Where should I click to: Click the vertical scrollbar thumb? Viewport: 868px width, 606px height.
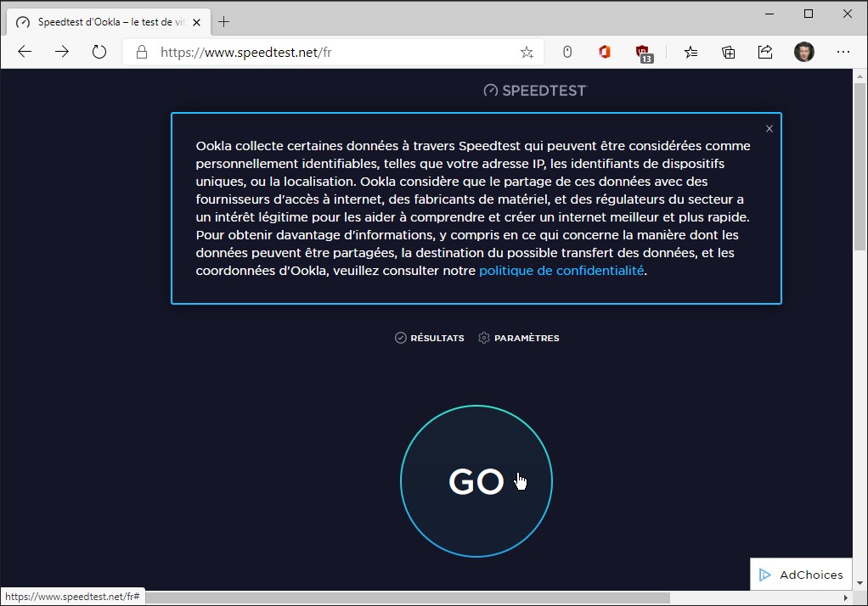point(860,166)
